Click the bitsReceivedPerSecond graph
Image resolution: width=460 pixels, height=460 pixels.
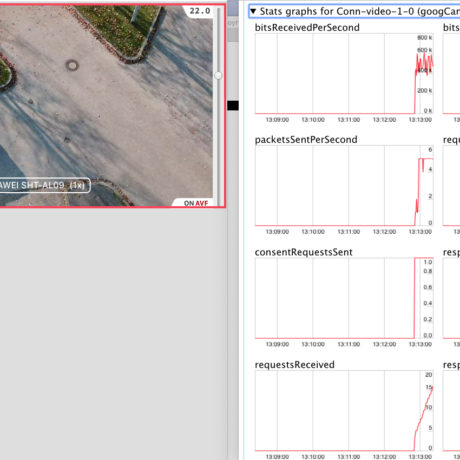pos(344,74)
